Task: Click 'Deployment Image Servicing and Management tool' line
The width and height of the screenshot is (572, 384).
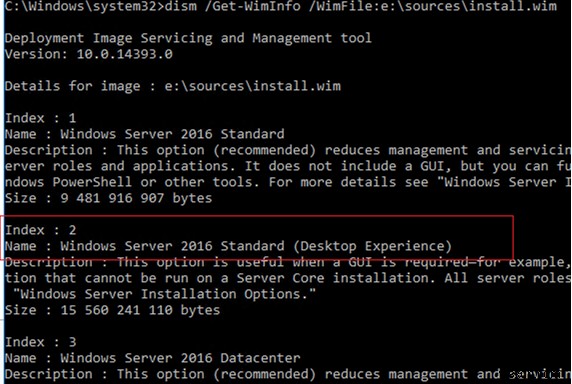Action: click(188, 38)
